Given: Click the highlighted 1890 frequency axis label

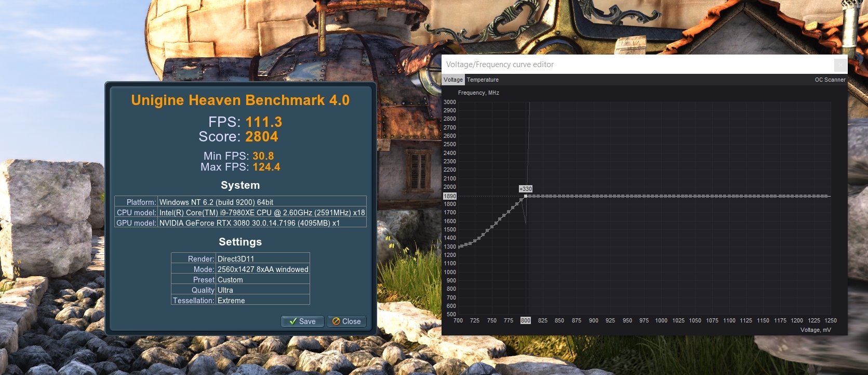Looking at the screenshot, I should [450, 196].
